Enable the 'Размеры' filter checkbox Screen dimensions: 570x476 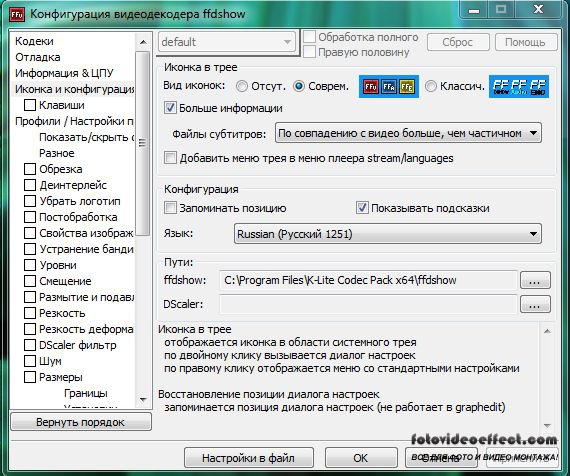[30, 377]
